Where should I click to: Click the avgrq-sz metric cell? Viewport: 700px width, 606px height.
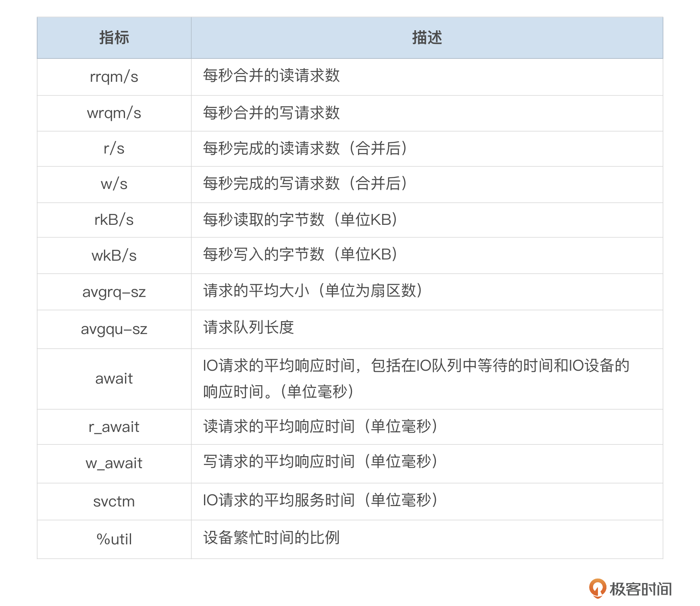point(114,292)
